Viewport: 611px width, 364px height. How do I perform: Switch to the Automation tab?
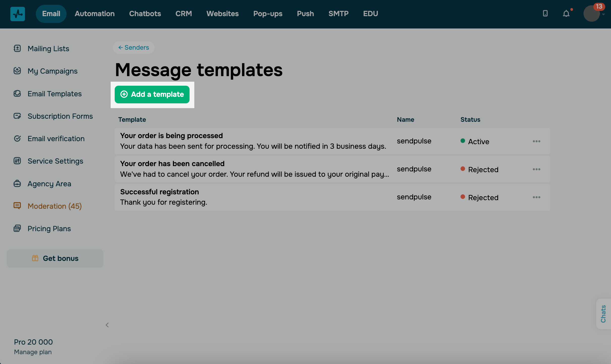[95, 14]
